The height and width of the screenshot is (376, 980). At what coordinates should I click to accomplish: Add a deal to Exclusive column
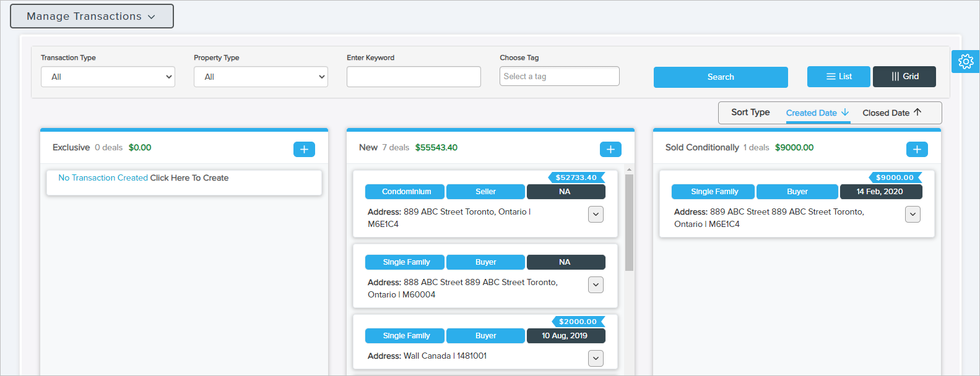coord(304,149)
